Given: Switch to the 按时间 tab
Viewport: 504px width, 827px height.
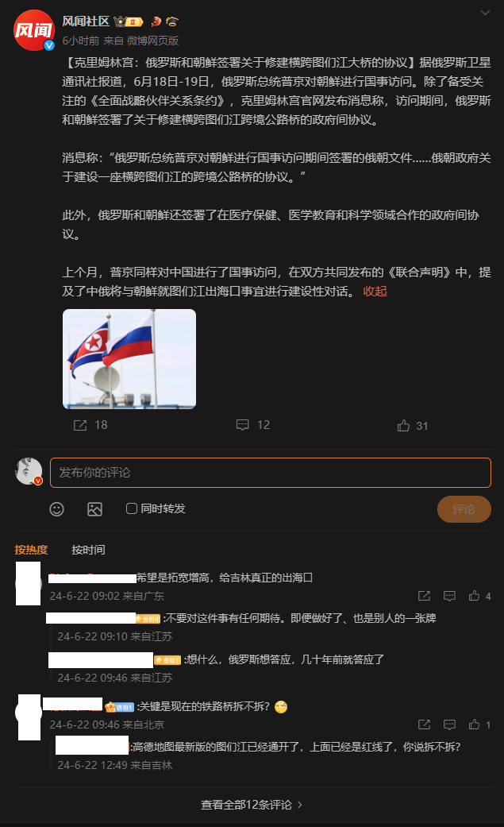Looking at the screenshot, I should (89, 550).
